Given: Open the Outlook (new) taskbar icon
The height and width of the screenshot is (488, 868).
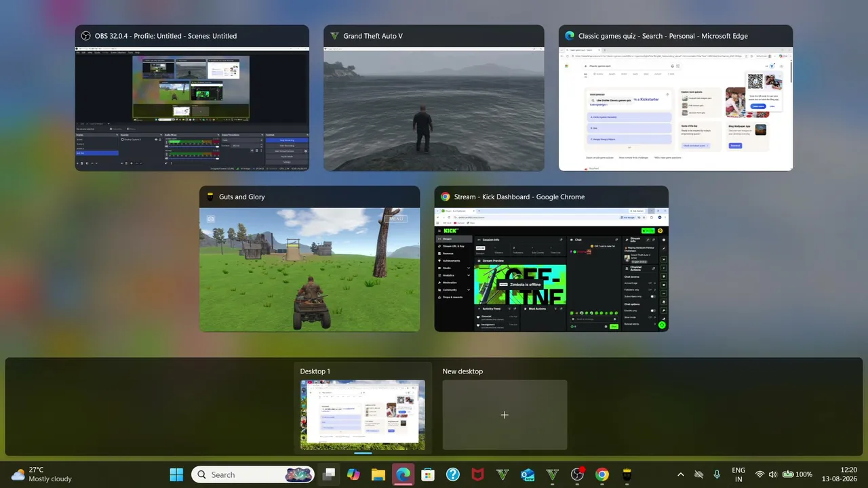Looking at the screenshot, I should (528, 474).
